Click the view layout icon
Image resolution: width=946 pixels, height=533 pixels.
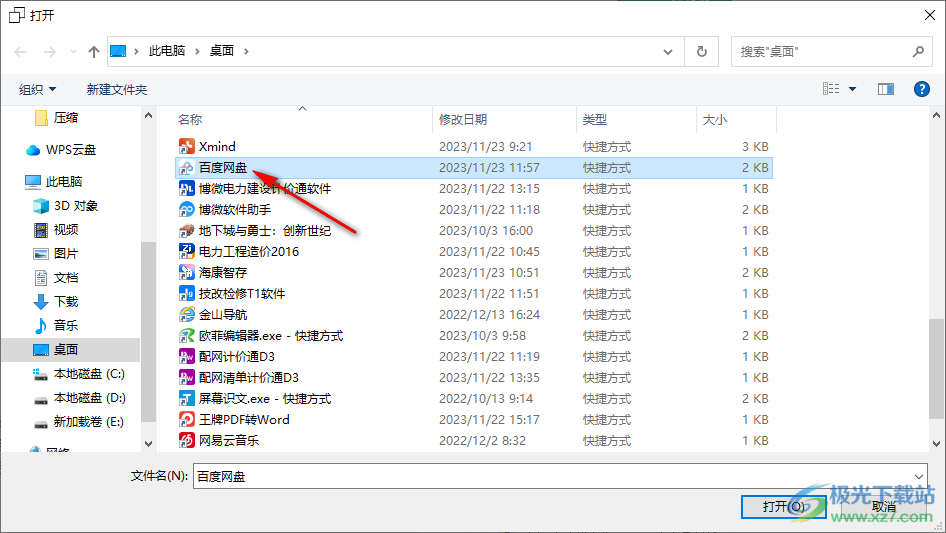[x=831, y=89]
